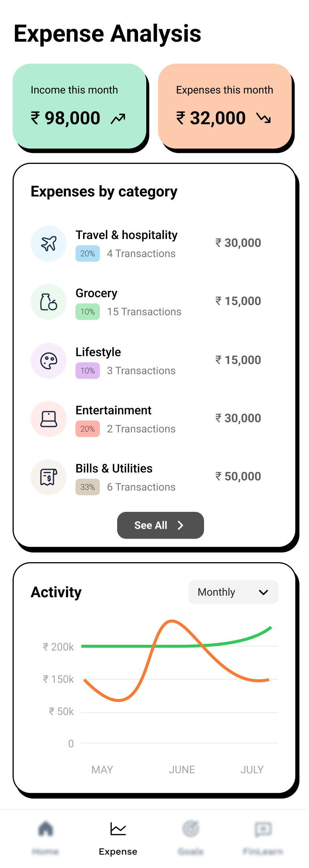Click the chevron arrow beside Monthly
Image resolution: width=309 pixels, height=868 pixels.
(x=263, y=592)
